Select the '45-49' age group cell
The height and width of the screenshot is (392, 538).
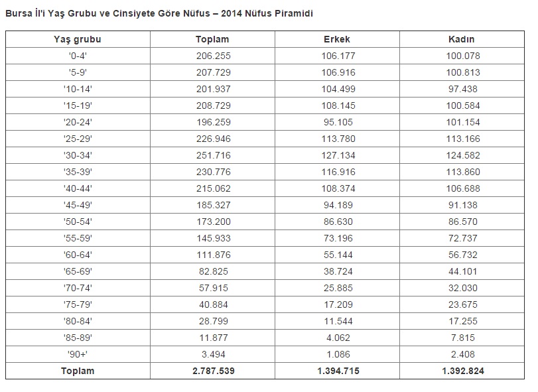78,205
